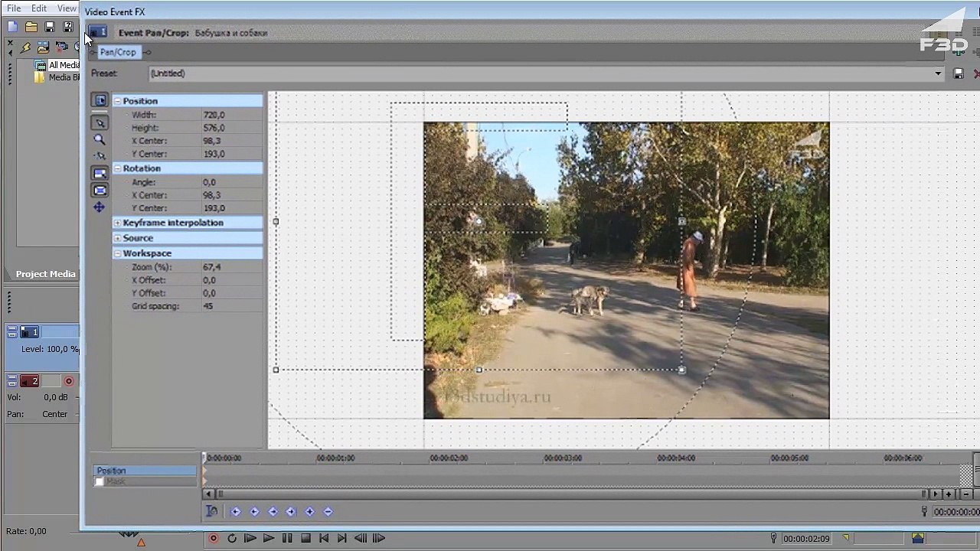Click the Record button in transport bar
The width and height of the screenshot is (980, 551).
214,538
